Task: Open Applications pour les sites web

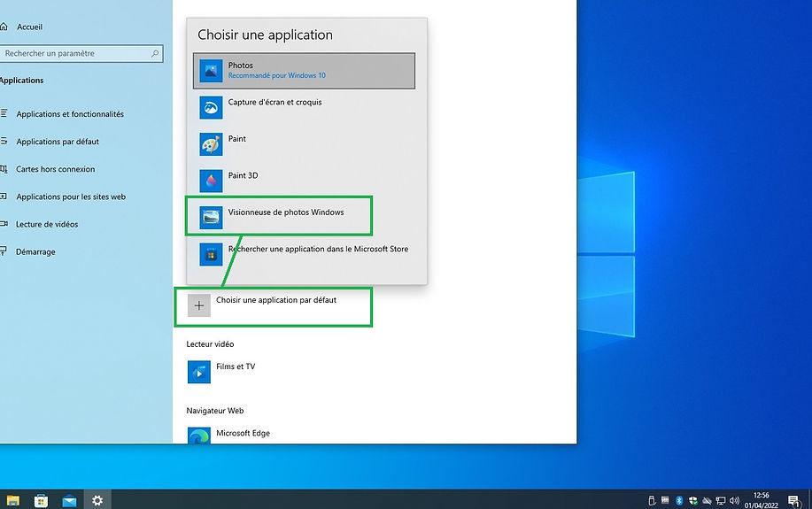Action: pyautogui.click(x=71, y=197)
